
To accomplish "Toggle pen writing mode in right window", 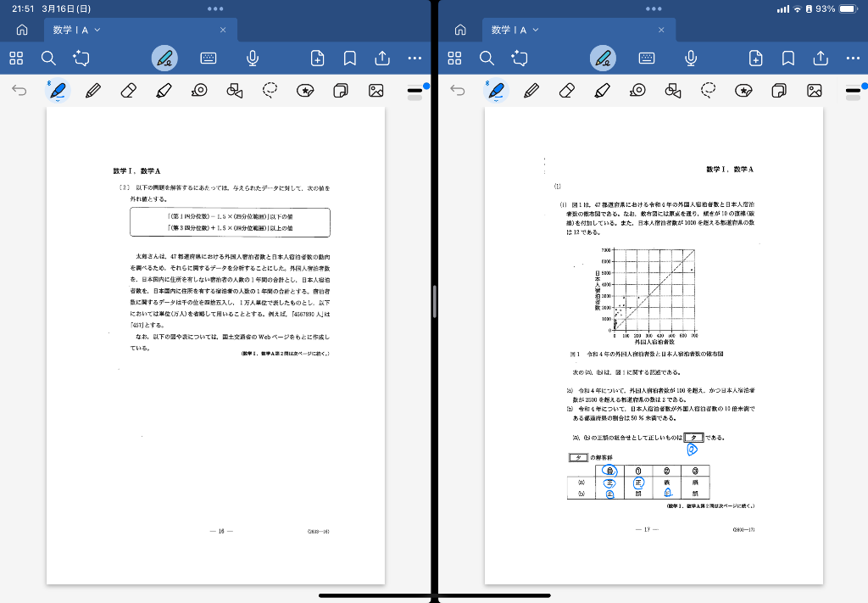I will click(603, 59).
